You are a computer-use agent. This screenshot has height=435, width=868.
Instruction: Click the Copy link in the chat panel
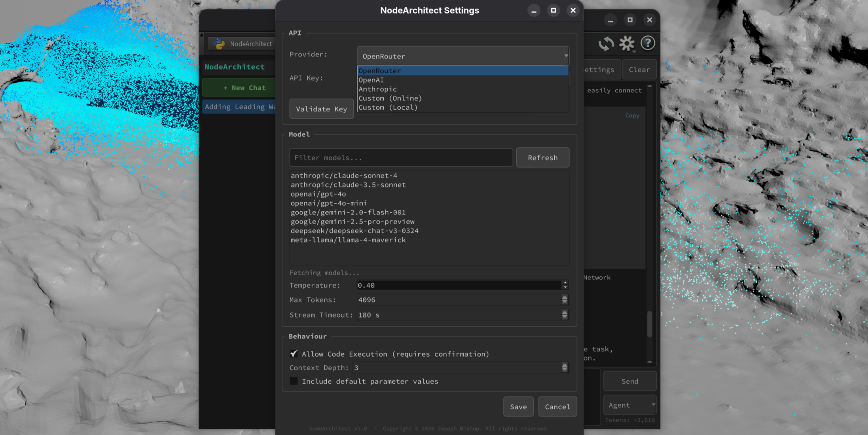pos(632,115)
